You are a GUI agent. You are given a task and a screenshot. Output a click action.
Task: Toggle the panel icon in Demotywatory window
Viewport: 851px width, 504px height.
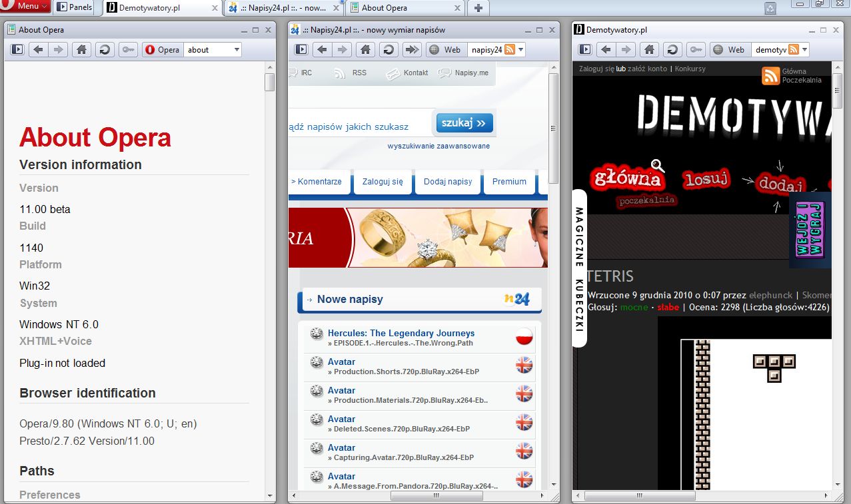click(585, 49)
